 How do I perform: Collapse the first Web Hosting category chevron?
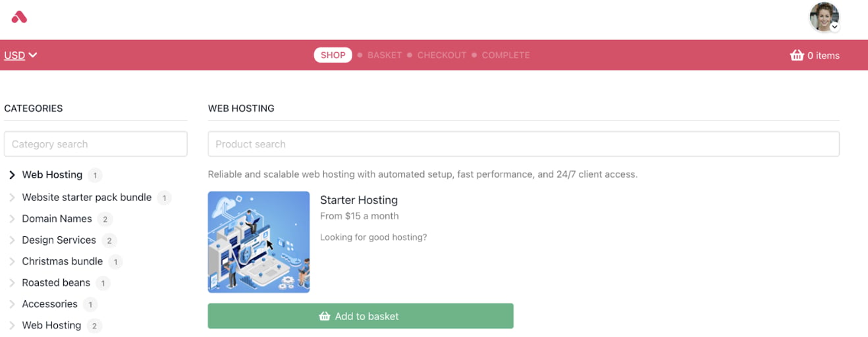12,175
